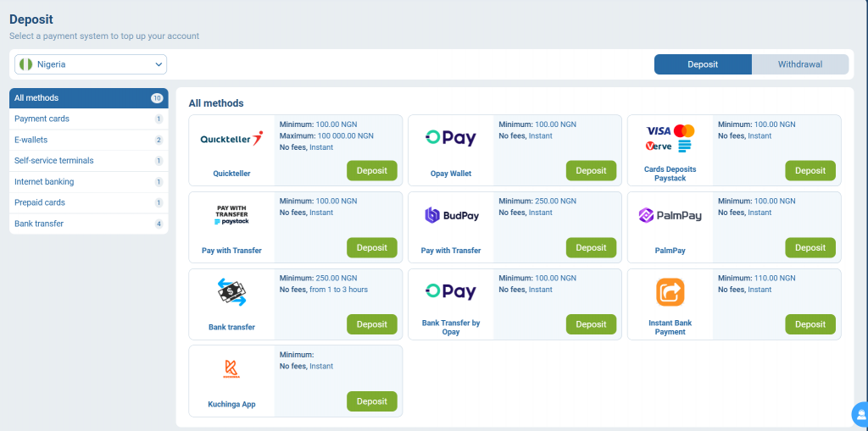Viewport: 868px width, 431px height.
Task: Choose the BudPay logo
Action: tap(450, 215)
